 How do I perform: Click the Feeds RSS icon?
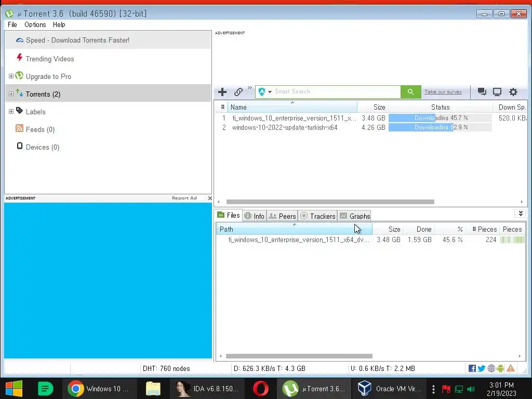[x=19, y=128]
